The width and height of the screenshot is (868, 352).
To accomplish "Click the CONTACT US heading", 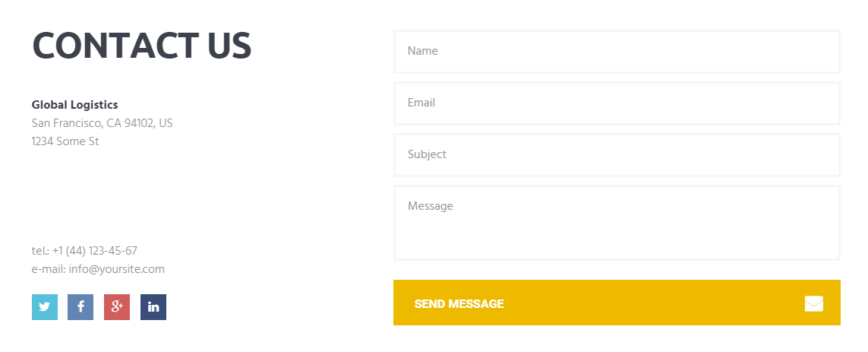I will tap(142, 46).
